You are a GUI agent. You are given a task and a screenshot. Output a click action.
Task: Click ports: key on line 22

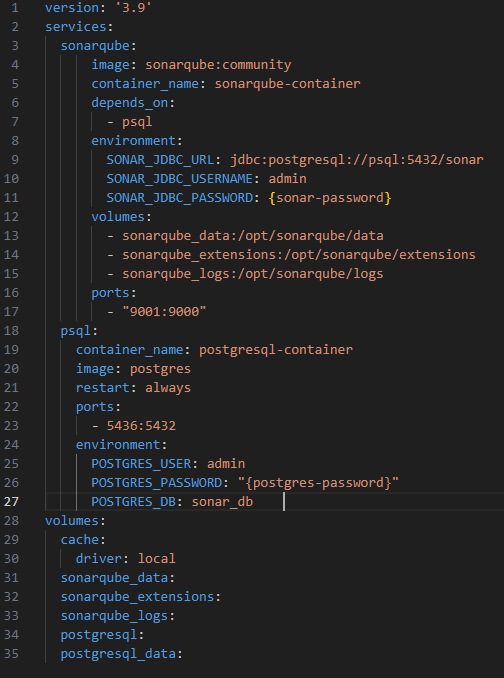tap(99, 407)
